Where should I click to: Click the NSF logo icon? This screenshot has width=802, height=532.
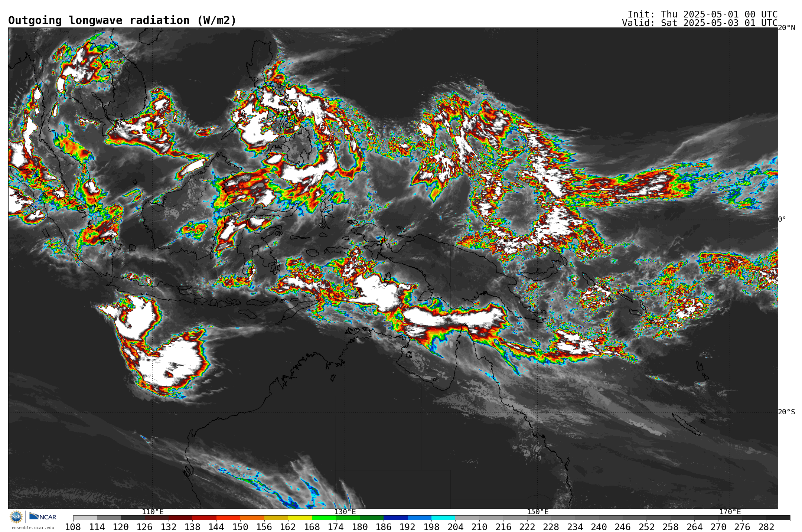coord(16,516)
